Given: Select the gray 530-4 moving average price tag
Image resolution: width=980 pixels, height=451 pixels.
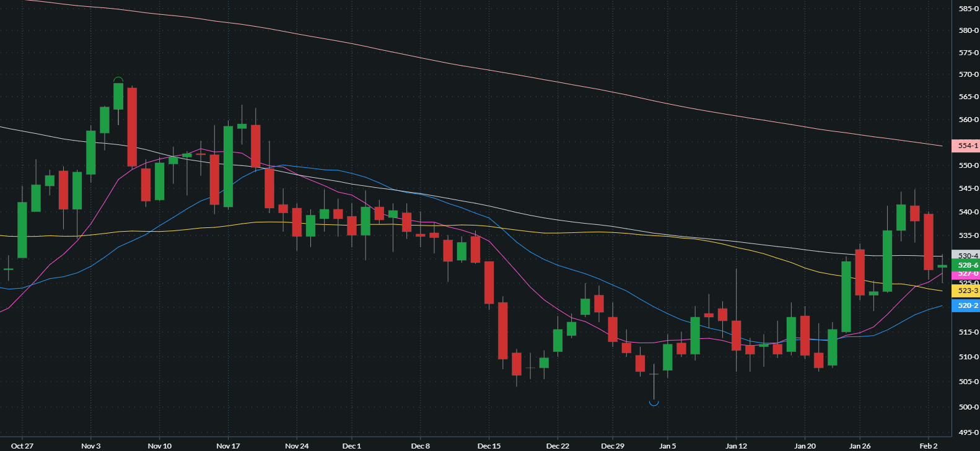Looking at the screenshot, I should click(x=968, y=255).
